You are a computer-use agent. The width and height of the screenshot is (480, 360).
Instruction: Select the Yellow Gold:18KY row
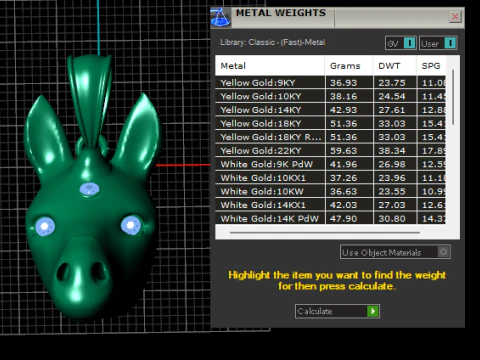331,124
